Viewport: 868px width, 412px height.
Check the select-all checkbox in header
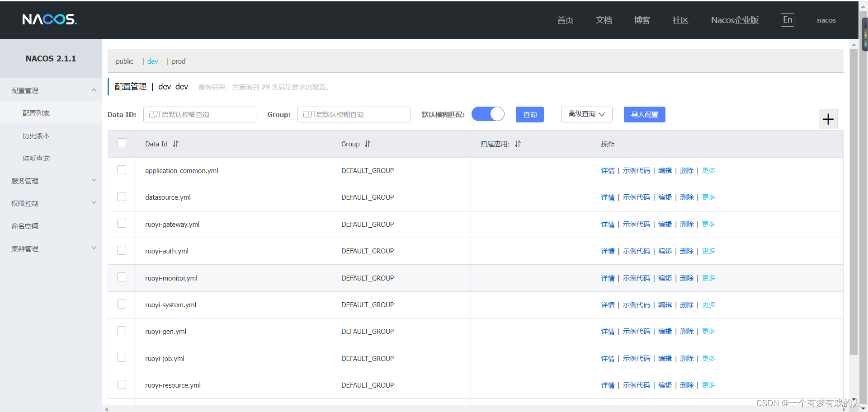(122, 143)
